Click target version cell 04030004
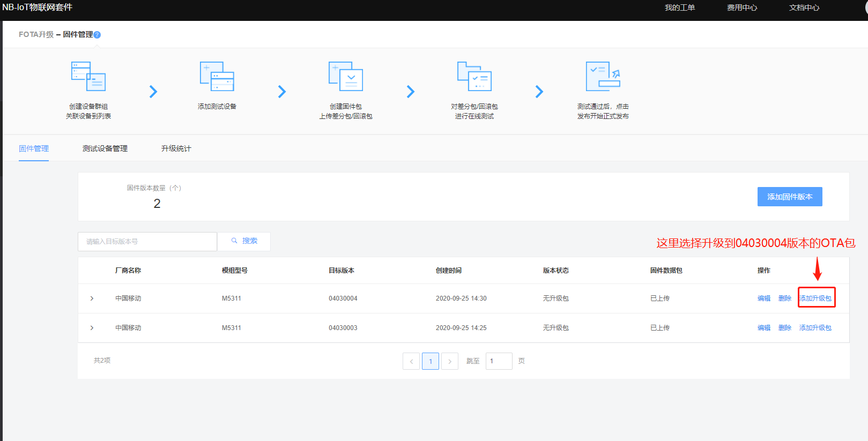Viewport: 868px width, 441px height. [x=343, y=298]
